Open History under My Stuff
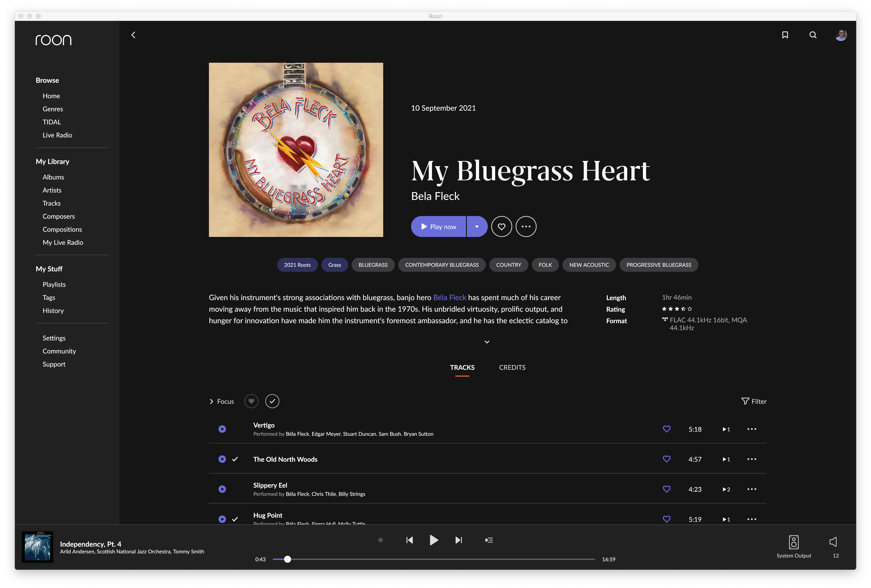Screen dimensions: 871x588 click(x=53, y=311)
